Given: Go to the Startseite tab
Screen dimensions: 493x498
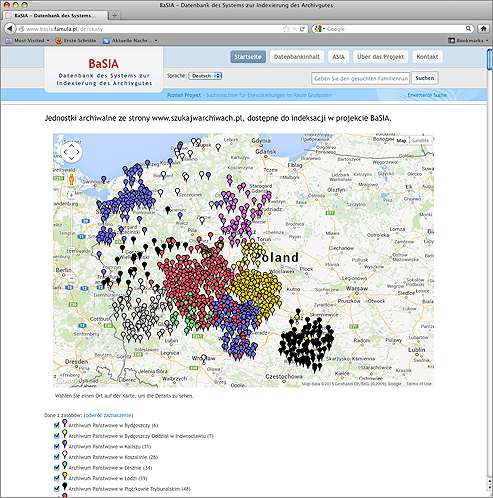Looking at the screenshot, I should (248, 57).
